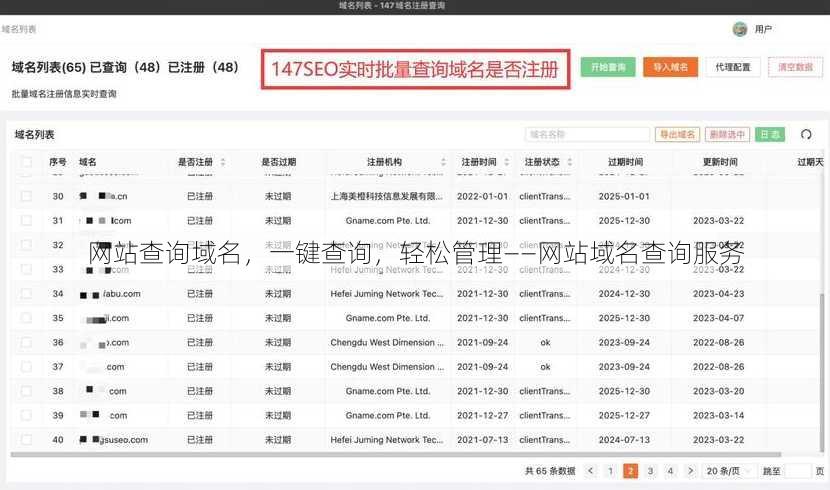Check the checkbox for row 36
Screen dimensions: 830x490
(26, 342)
